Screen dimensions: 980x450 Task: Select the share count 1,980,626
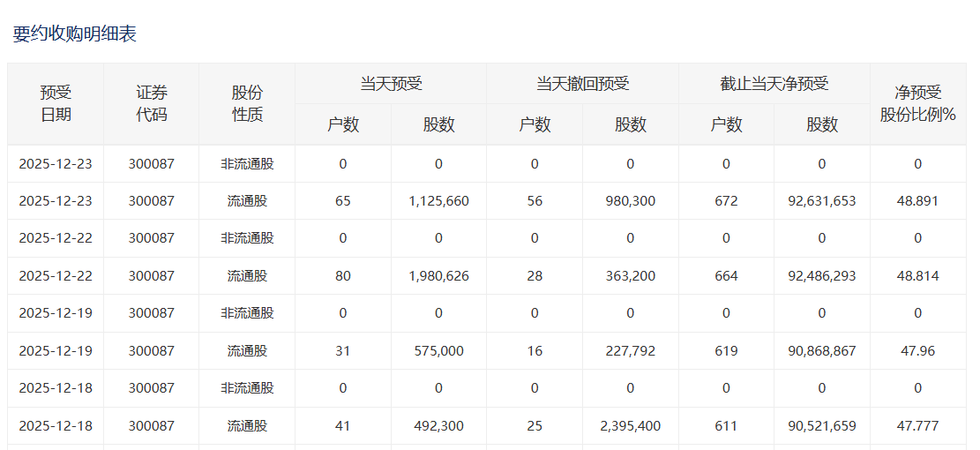coord(438,276)
